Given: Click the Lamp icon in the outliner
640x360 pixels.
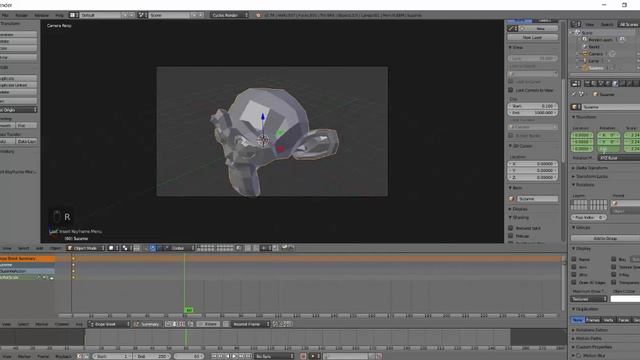Looking at the screenshot, I should point(584,61).
